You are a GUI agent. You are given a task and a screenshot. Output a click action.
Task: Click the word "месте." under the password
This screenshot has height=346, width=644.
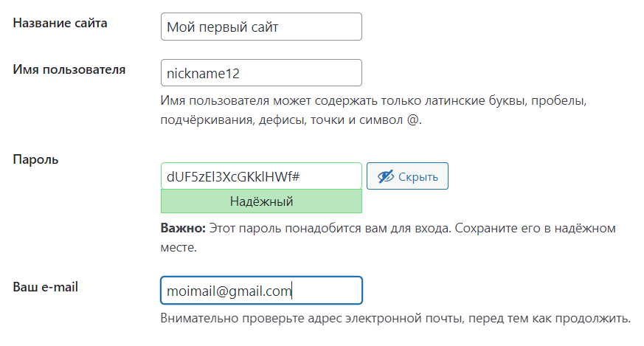178,248
